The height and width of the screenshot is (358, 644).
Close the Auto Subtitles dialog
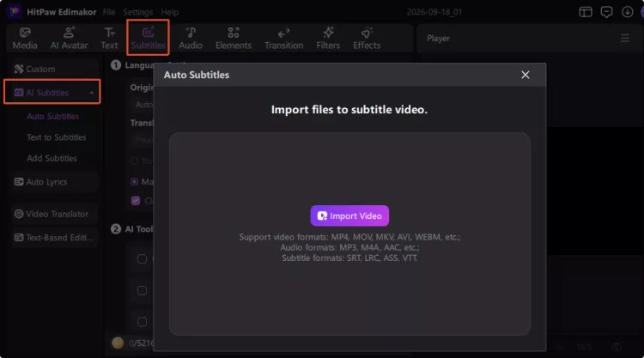click(x=525, y=75)
